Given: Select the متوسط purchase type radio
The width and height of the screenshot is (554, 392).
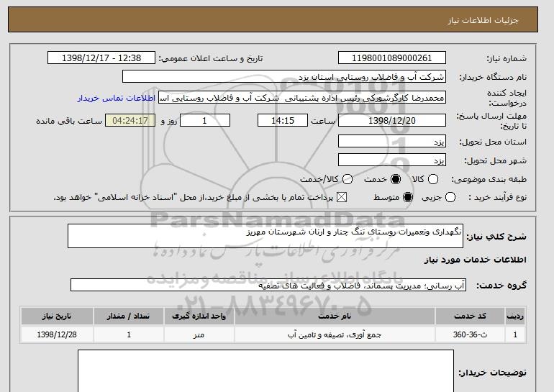Looking at the screenshot, I should (x=408, y=197).
